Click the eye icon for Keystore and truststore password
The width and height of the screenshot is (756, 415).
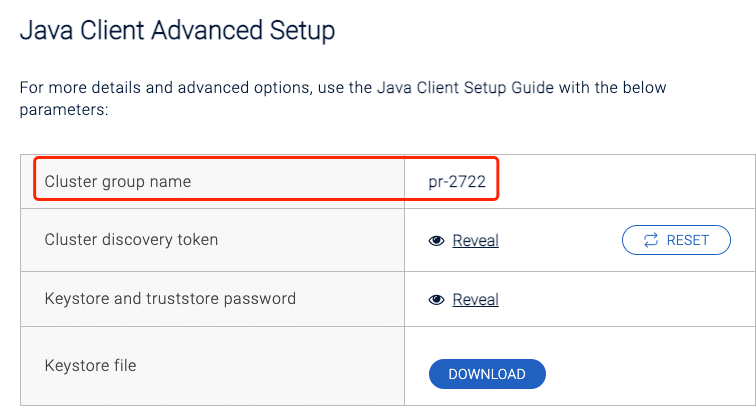[x=436, y=300]
